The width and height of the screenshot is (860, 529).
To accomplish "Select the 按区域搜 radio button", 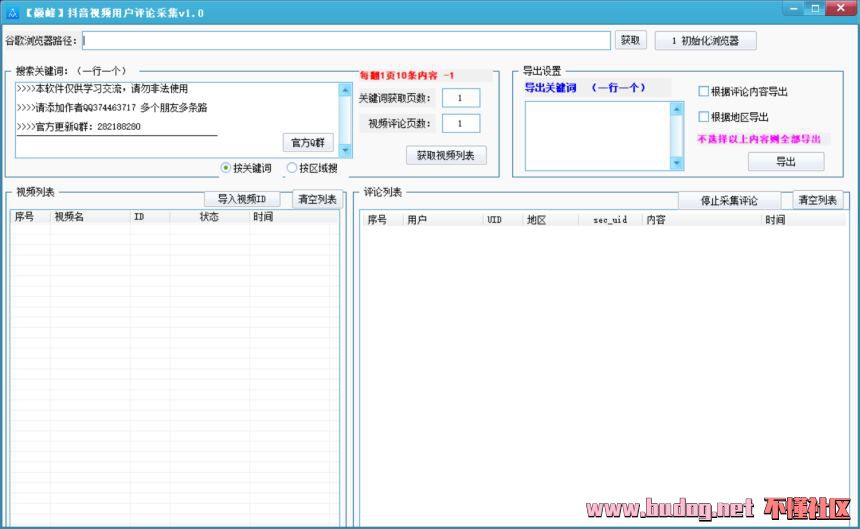I will pos(292,168).
